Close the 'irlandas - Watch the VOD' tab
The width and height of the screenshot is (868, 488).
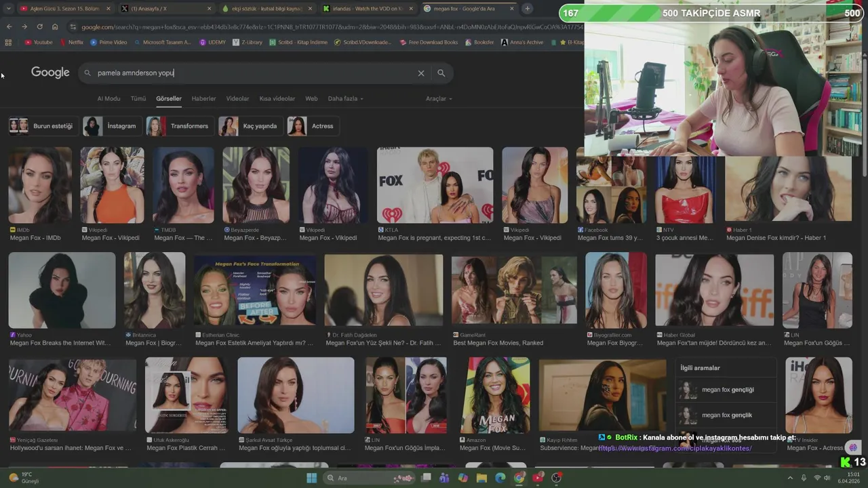click(411, 9)
